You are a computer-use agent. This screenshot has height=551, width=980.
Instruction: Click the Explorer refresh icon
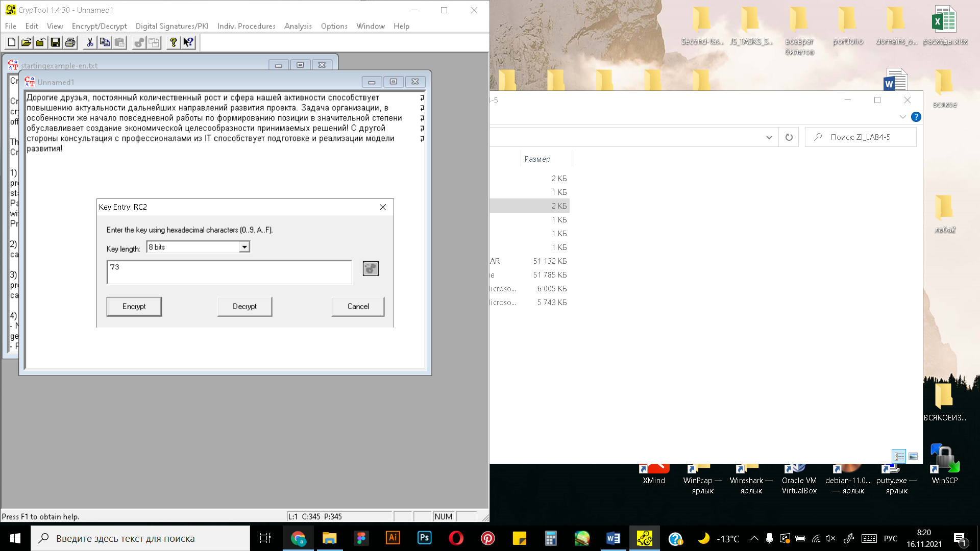click(789, 137)
